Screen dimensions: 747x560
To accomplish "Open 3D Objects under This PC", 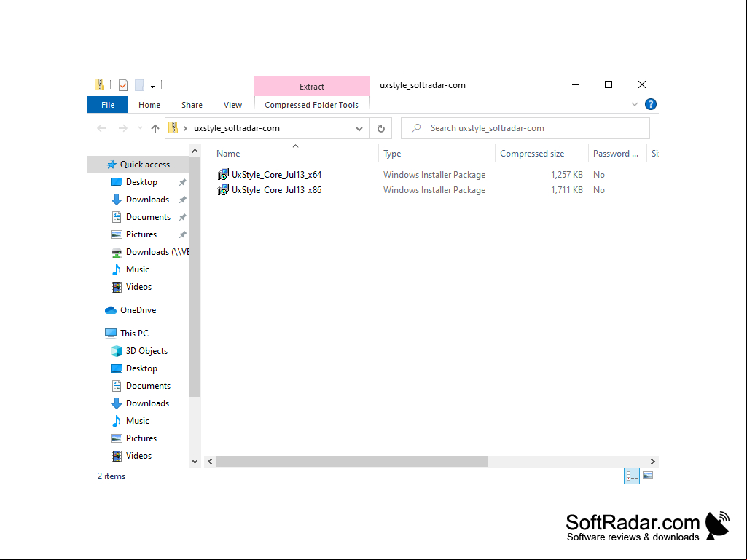I will (x=146, y=351).
